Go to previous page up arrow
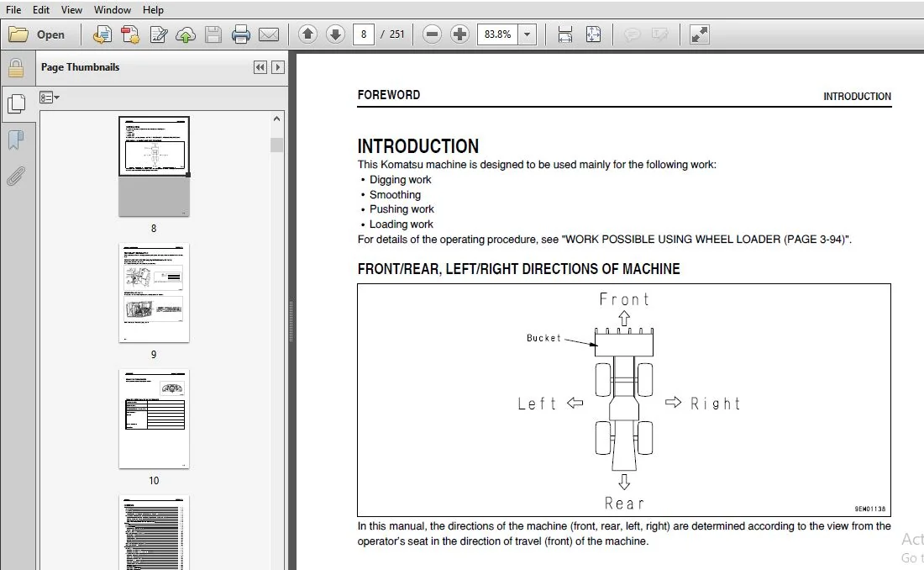924x570 pixels. click(x=307, y=34)
